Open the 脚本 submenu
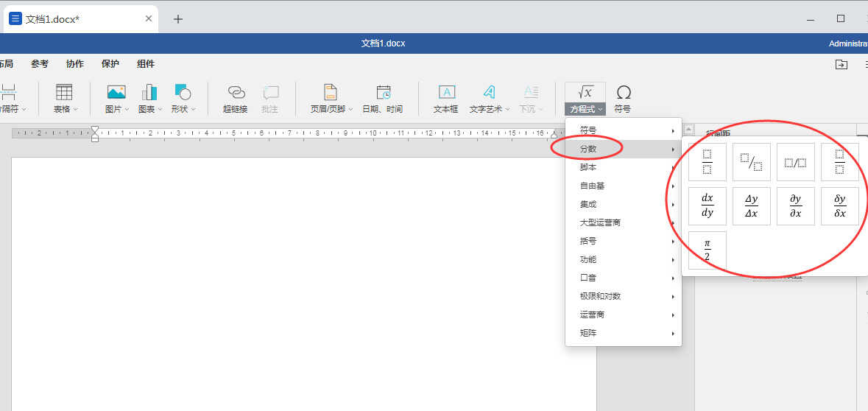868x411 pixels. (x=624, y=167)
